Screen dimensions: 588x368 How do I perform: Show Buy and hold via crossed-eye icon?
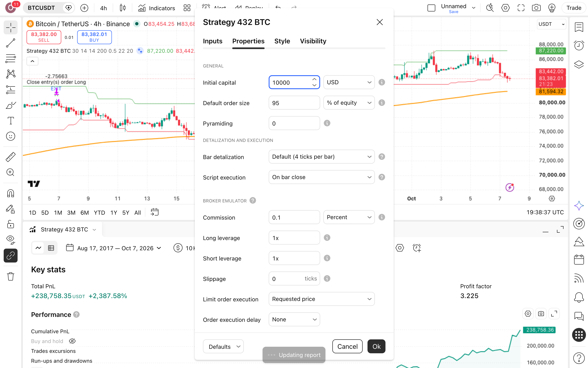[x=72, y=341]
